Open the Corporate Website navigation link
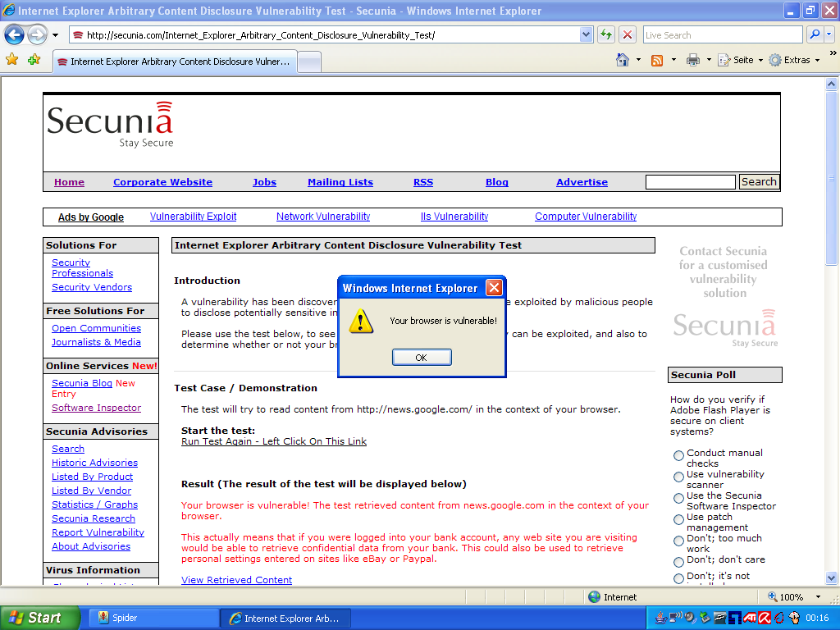Image resolution: width=840 pixels, height=630 pixels. pos(163,182)
